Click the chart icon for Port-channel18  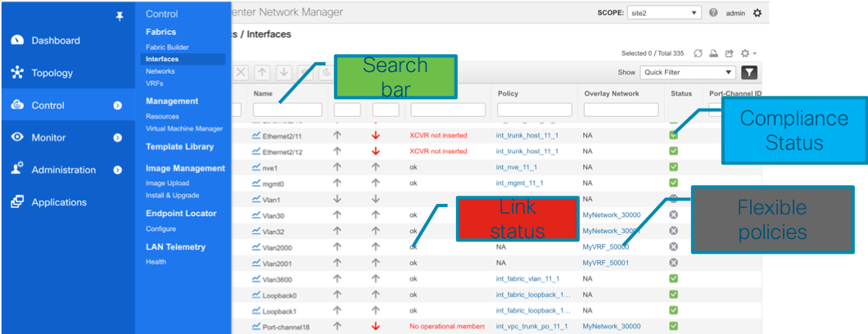[255, 327]
